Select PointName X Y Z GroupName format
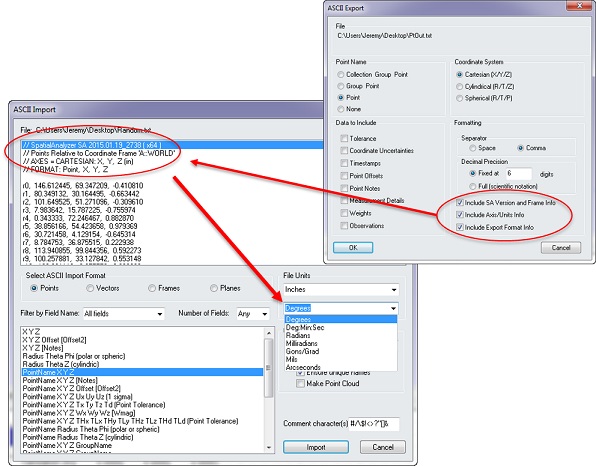The width and height of the screenshot is (596, 466). [142, 445]
